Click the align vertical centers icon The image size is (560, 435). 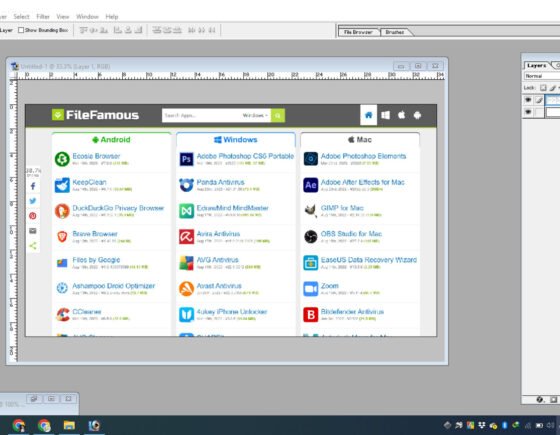coord(94,30)
